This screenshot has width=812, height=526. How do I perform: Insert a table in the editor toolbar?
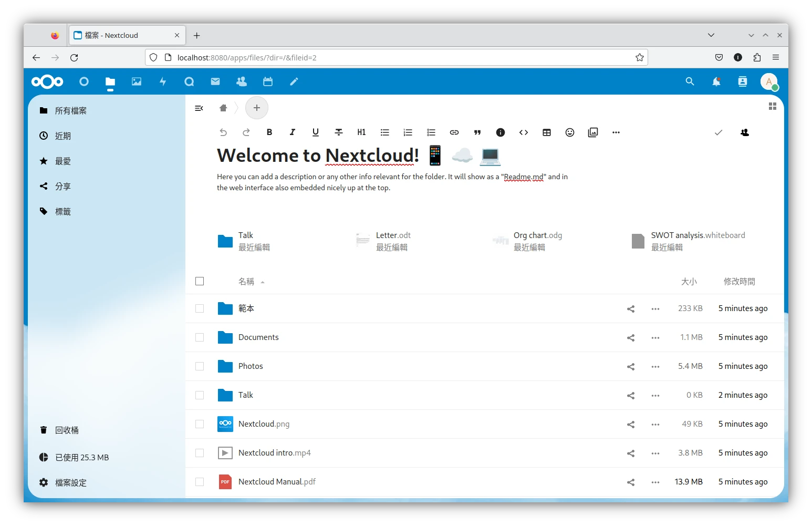547,132
